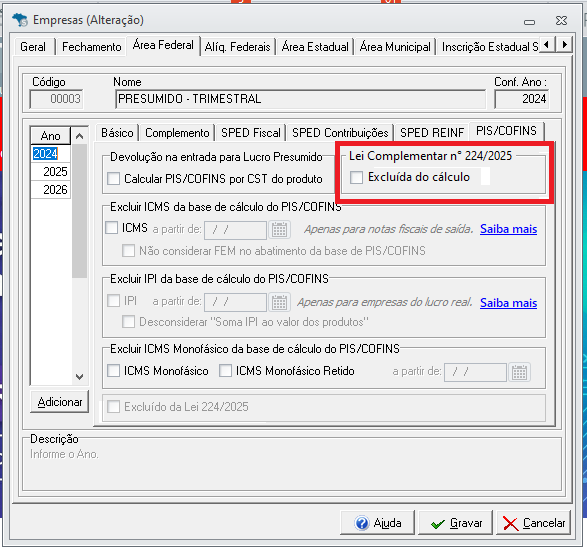Click the year list scroll down arrow

(79, 377)
